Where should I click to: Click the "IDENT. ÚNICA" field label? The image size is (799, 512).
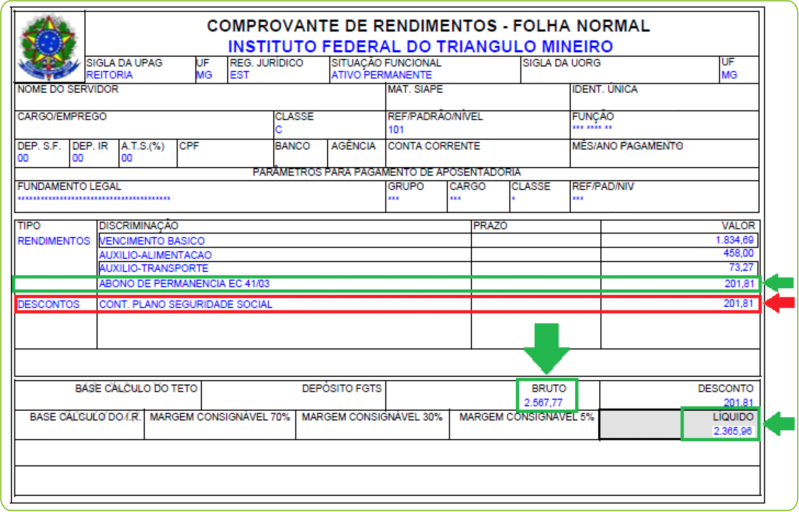coord(604,89)
